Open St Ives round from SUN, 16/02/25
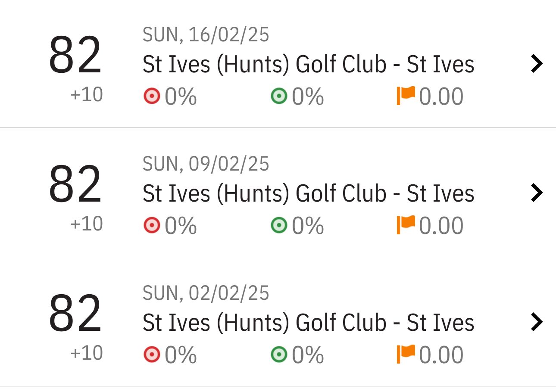Screen dimensions: 556x392 pyautogui.click(x=308, y=64)
